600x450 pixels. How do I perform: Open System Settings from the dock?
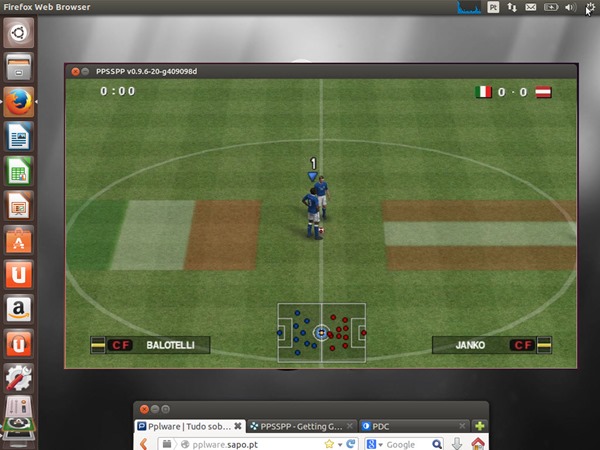18,378
